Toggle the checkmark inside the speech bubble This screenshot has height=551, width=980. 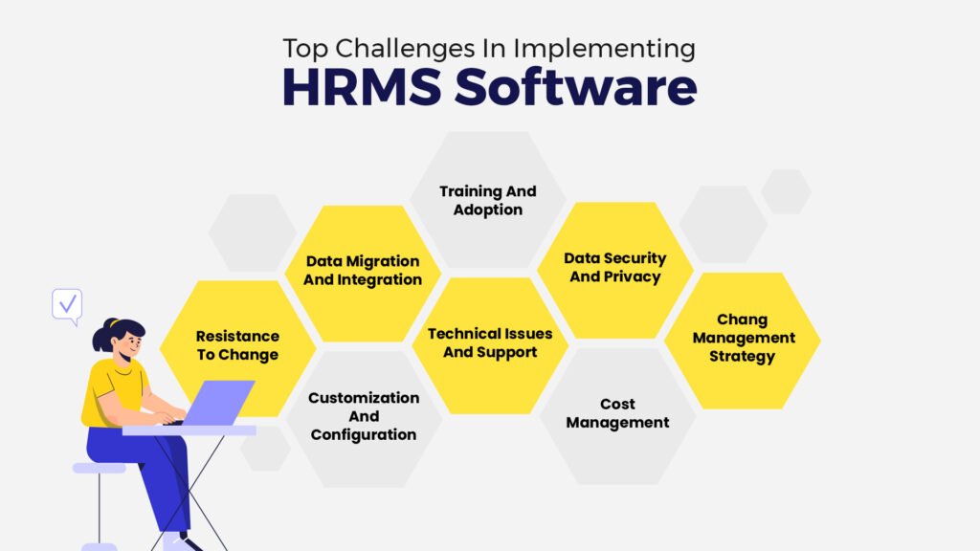pyautogui.click(x=66, y=304)
